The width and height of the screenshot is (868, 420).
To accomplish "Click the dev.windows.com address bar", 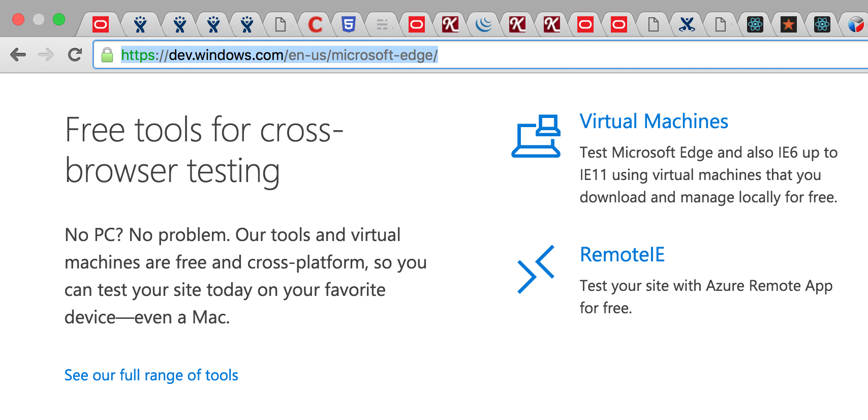I will pos(480,55).
